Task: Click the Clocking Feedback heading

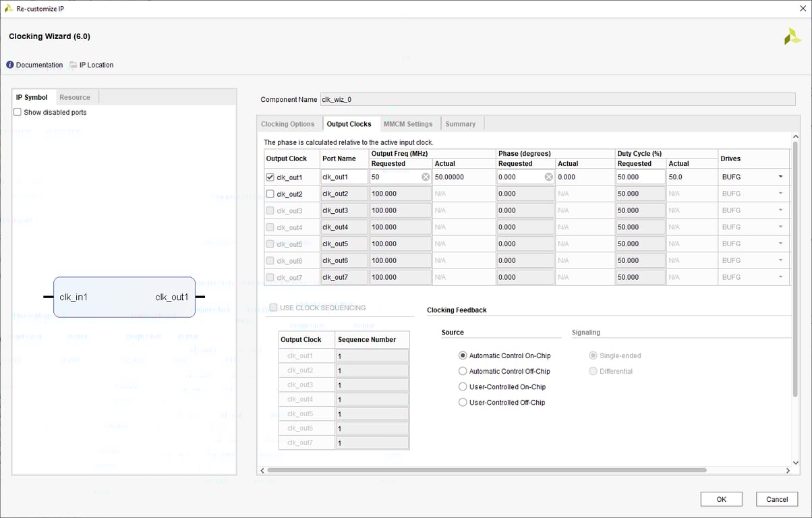Action: pyautogui.click(x=457, y=310)
